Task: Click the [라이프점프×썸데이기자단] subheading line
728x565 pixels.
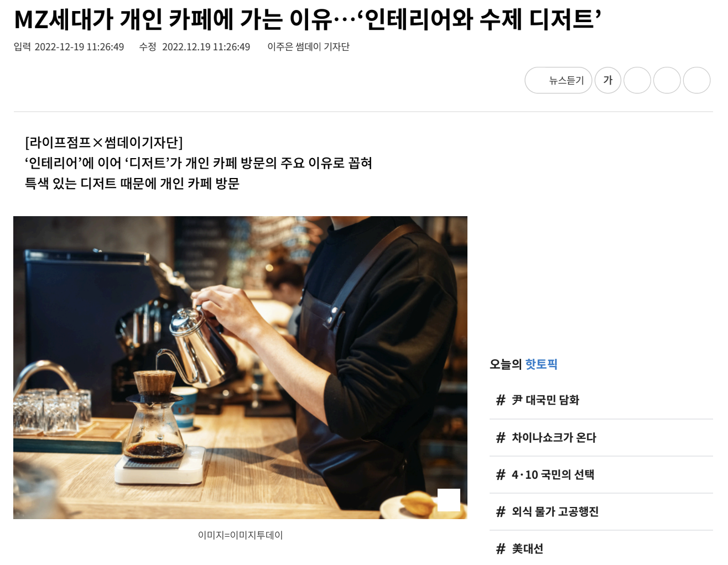Action: [x=104, y=143]
